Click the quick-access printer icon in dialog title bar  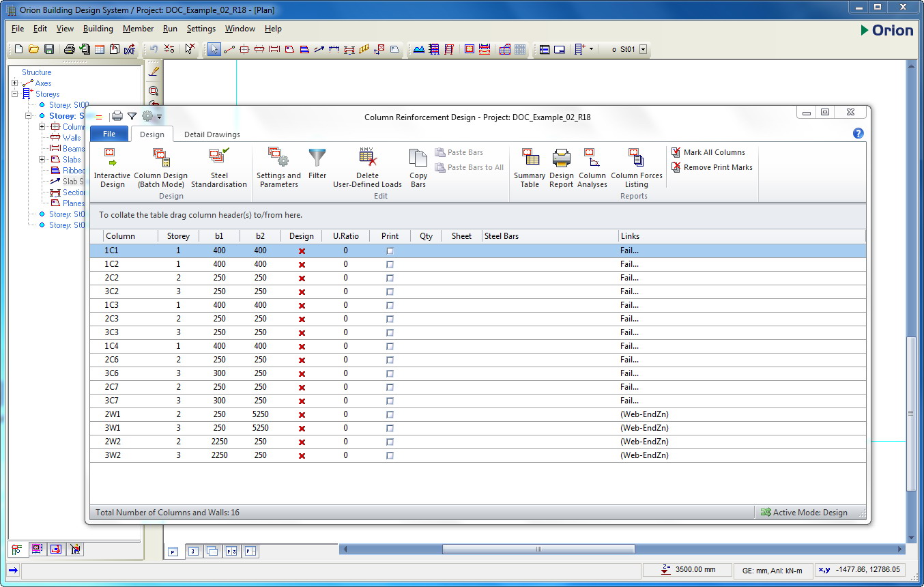[x=117, y=117]
